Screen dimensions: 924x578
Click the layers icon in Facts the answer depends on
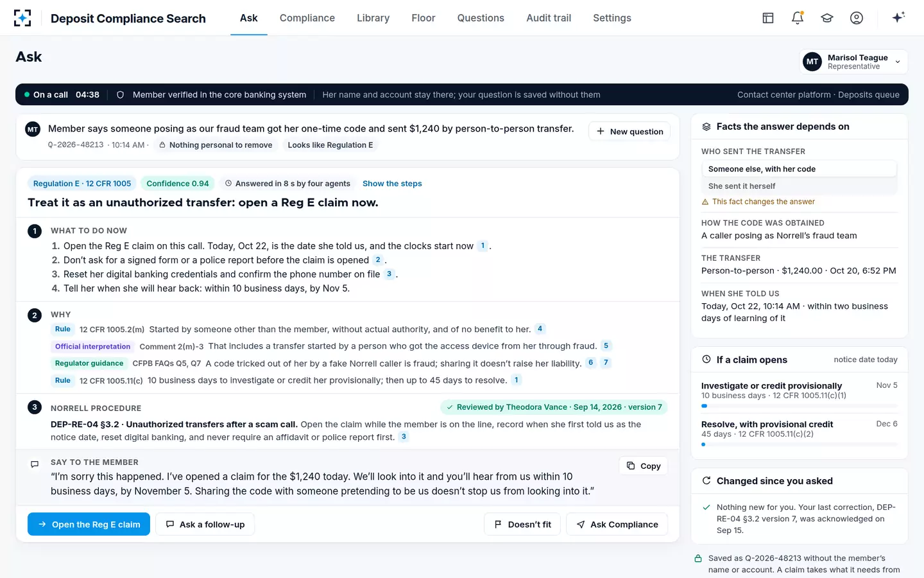(x=706, y=127)
